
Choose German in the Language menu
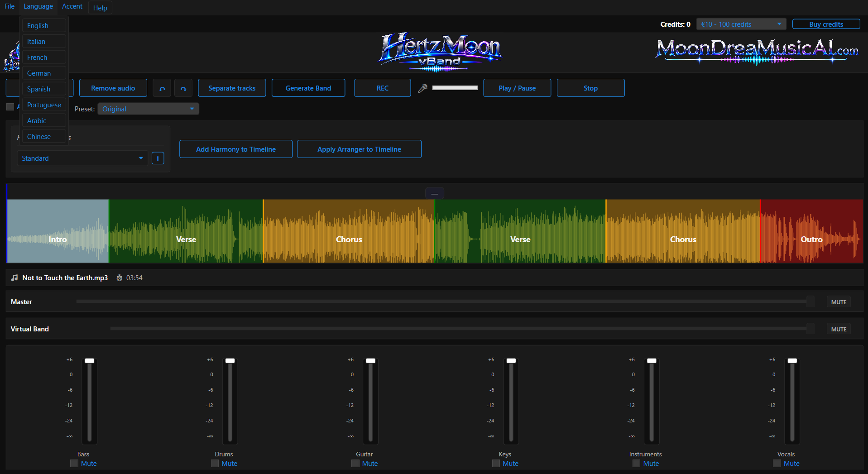[44, 73]
